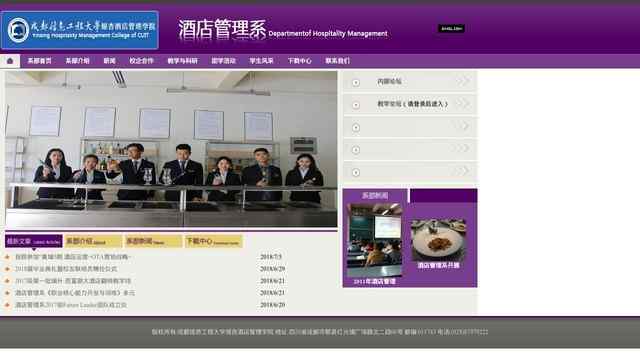This screenshot has height=360, width=640.
Task: Click the classroom photo thumbnail in 系部新闻
Action: 374,240
